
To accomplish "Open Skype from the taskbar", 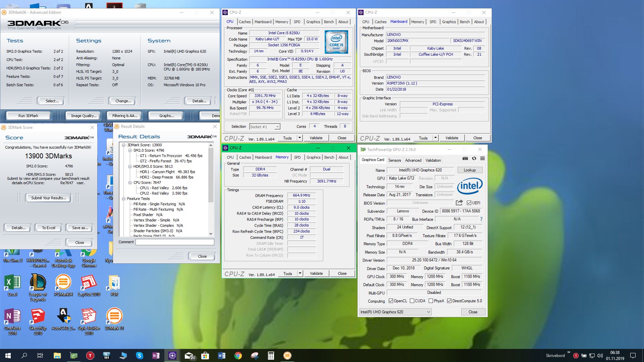I will [140, 356].
